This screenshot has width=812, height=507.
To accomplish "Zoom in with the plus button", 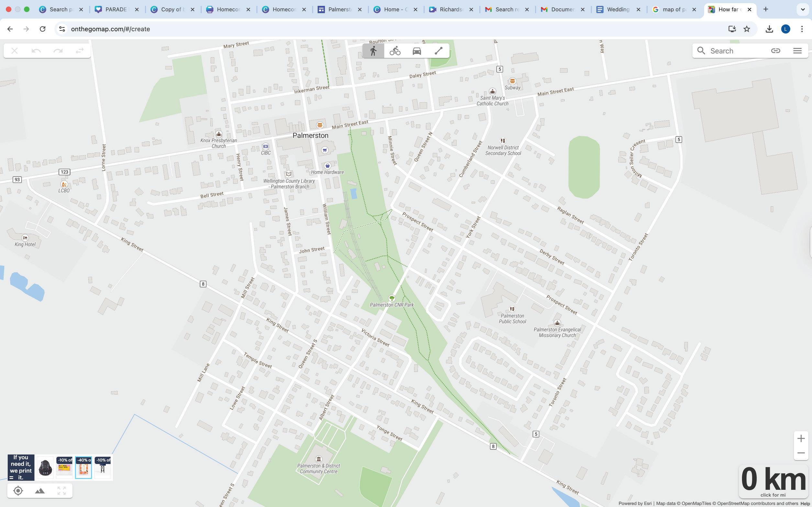I will 801,438.
